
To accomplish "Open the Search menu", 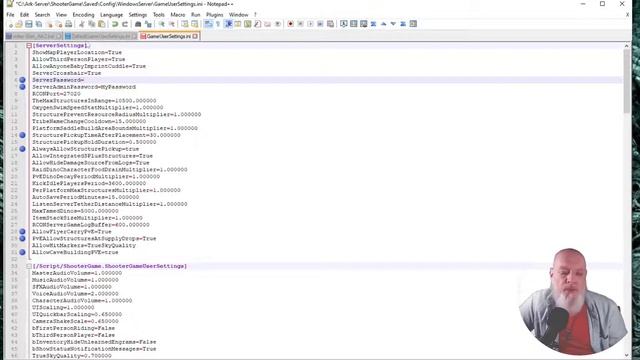I will click(x=42, y=15).
